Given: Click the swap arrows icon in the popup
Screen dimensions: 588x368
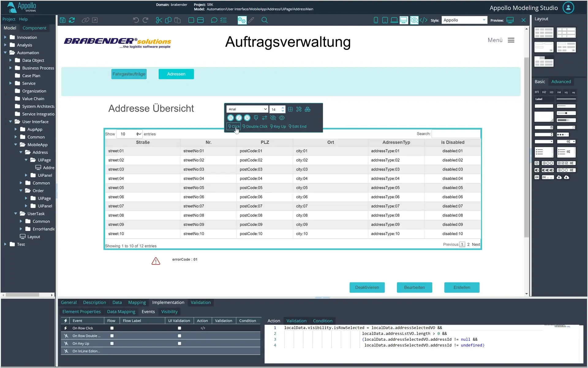Looking at the screenshot, I should [265, 118].
